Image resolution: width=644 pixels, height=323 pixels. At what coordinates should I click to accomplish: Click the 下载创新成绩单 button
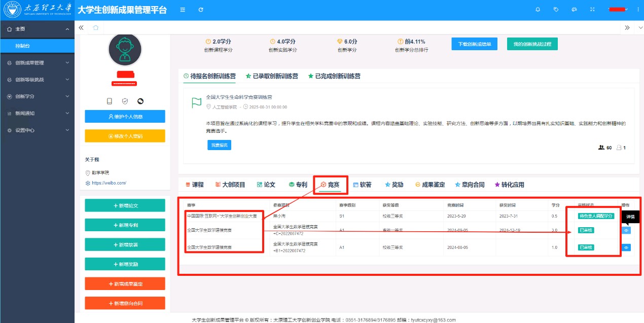pos(475,44)
